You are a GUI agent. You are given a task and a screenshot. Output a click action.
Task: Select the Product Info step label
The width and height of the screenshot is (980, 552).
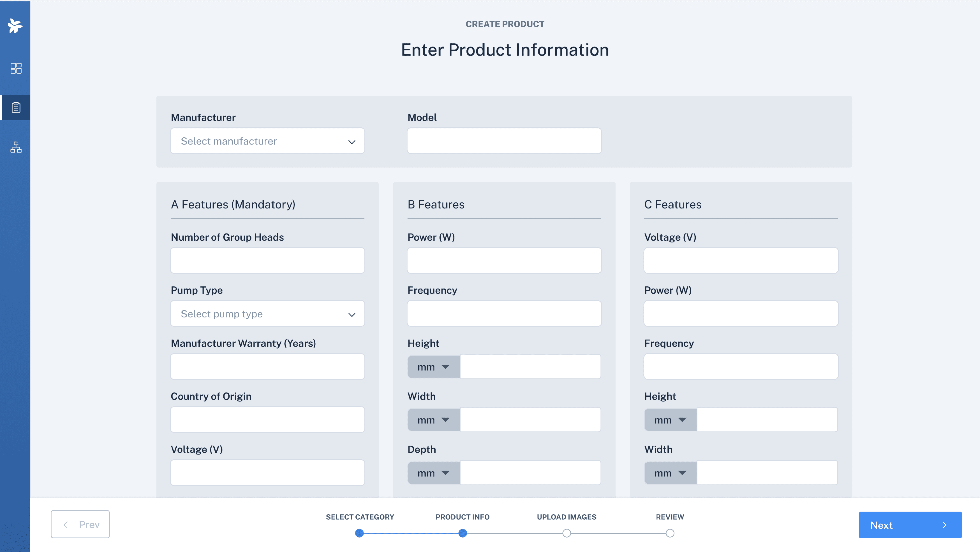(462, 517)
